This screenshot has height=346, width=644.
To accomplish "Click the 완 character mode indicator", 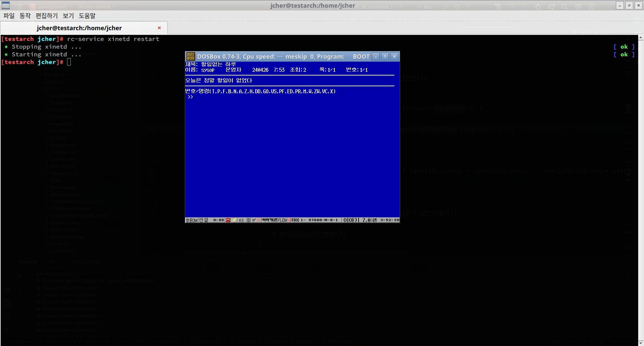I will (x=248, y=220).
